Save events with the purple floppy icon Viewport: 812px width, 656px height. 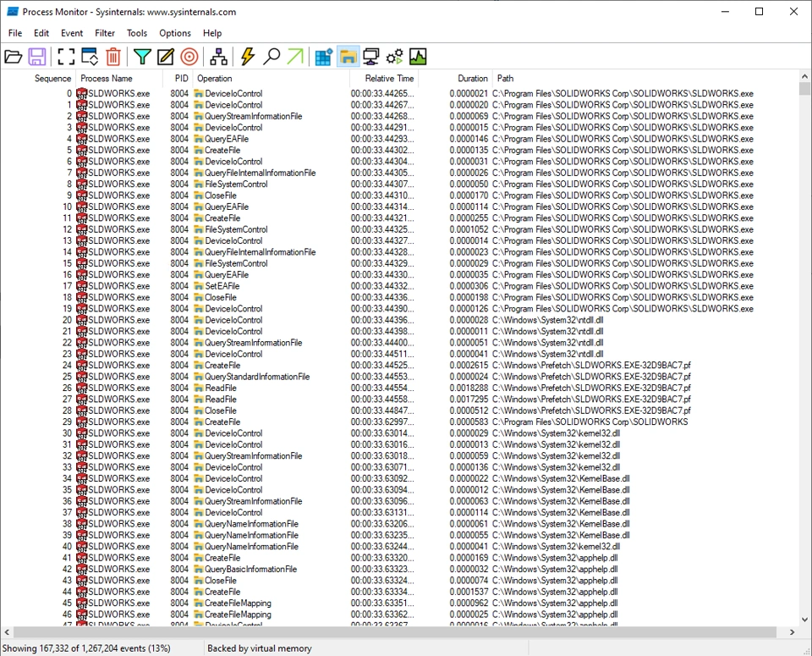pyautogui.click(x=36, y=57)
